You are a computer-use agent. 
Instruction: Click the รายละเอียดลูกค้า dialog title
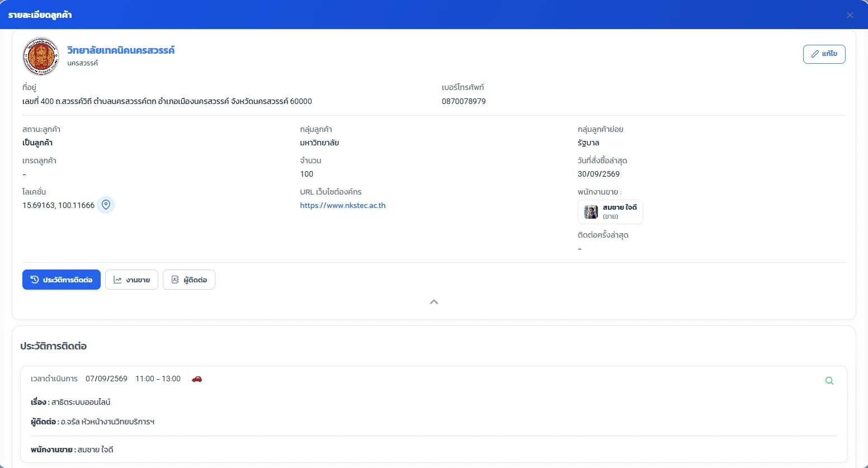coord(40,15)
